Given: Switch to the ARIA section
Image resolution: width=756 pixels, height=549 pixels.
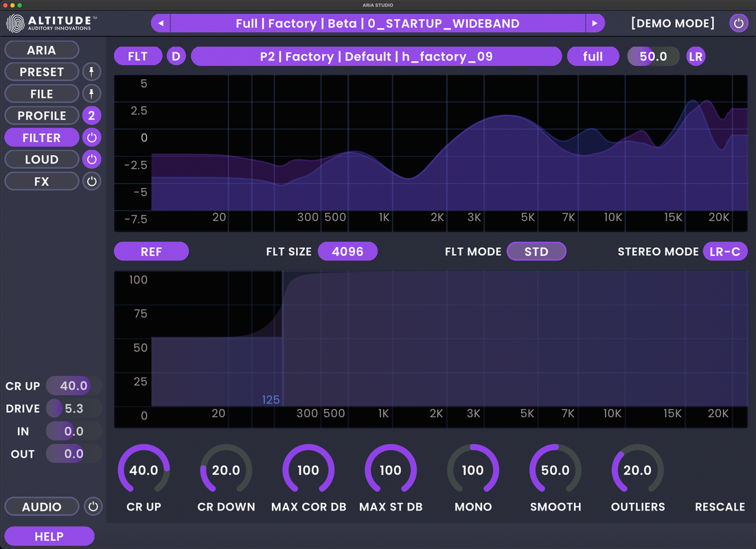Looking at the screenshot, I should [41, 50].
